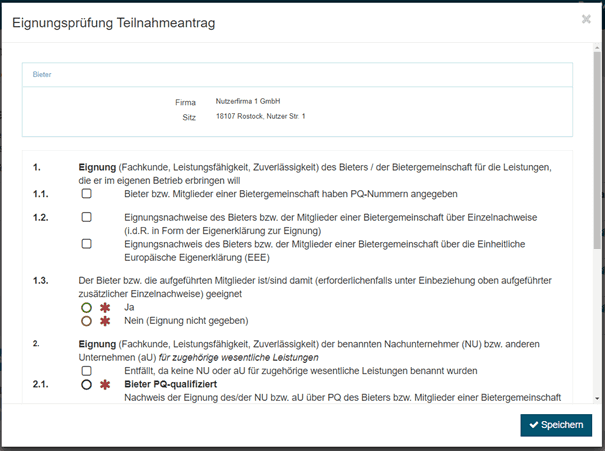Image resolution: width=605 pixels, height=451 pixels.
Task: Save the form with Speichern
Action: pyautogui.click(x=556, y=426)
